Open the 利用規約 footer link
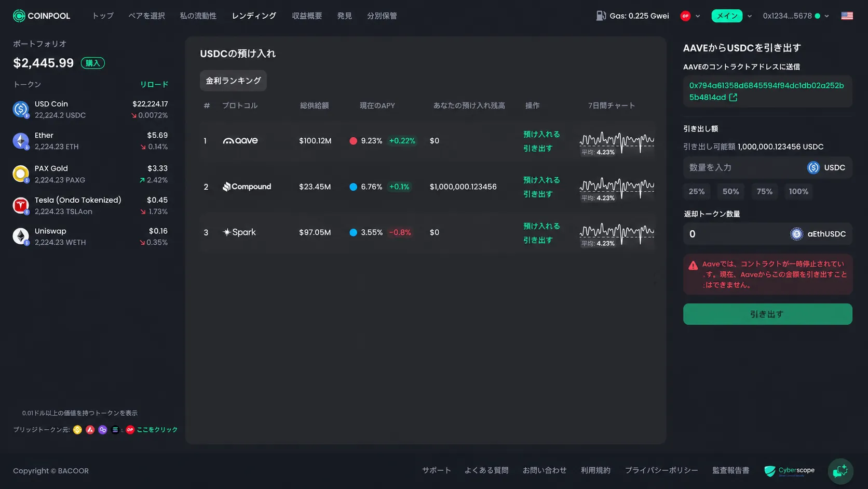Viewport: 868px width, 489px height. (x=595, y=471)
